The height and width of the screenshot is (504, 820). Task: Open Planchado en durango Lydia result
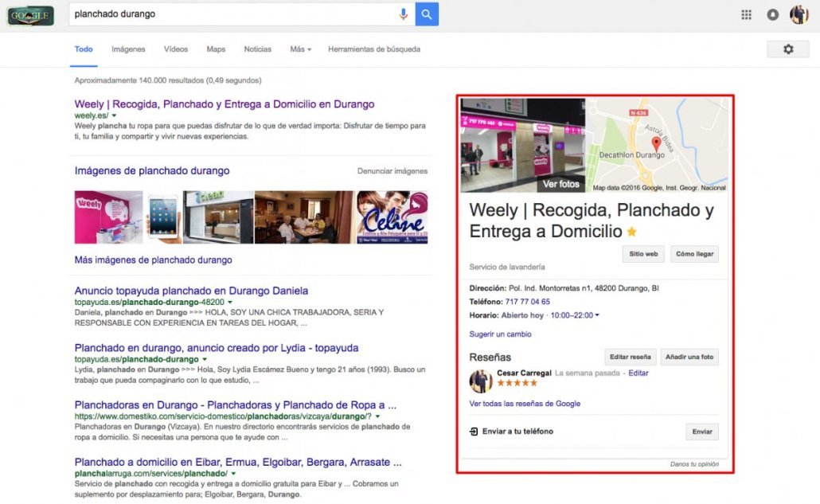(217, 348)
